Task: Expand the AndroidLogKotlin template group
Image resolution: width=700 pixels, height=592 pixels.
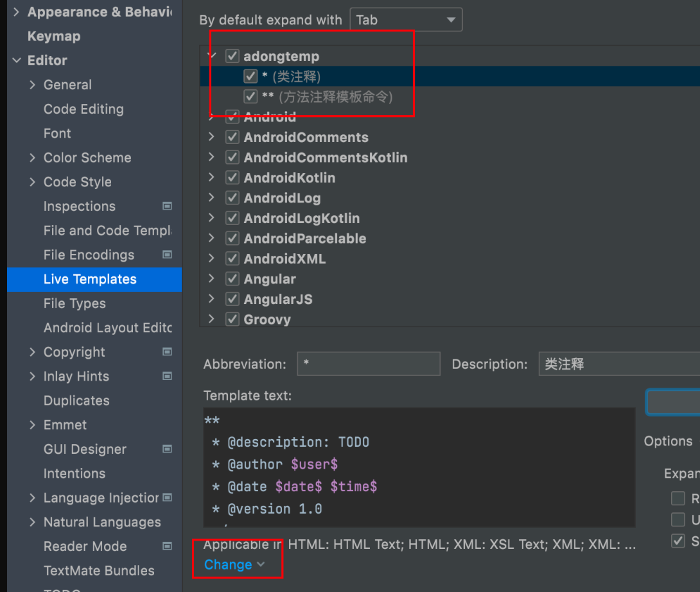Action: click(211, 218)
